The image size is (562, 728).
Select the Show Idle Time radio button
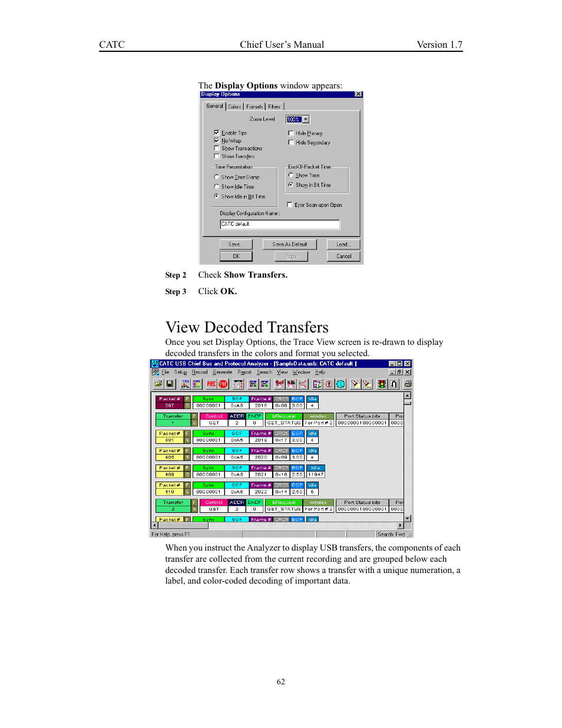[x=216, y=186]
